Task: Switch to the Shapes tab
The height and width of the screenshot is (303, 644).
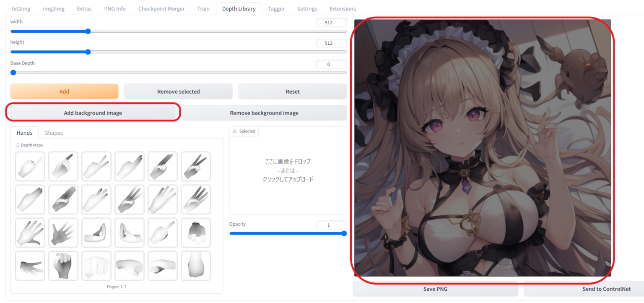Action: 54,132
